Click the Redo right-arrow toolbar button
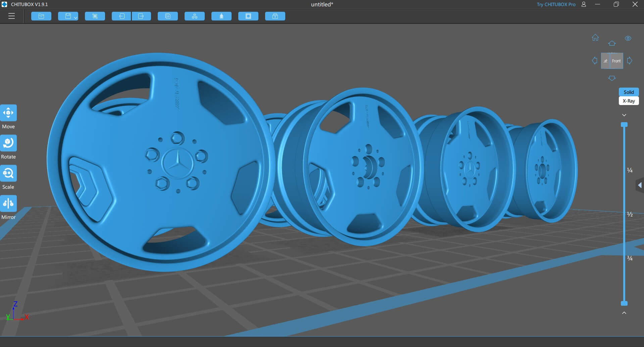 click(x=141, y=16)
